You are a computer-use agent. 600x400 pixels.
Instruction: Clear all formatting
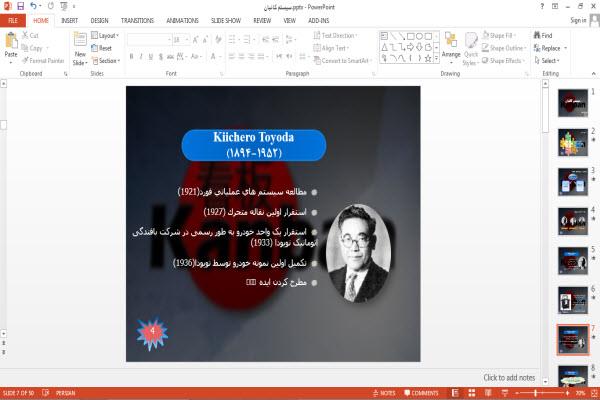[x=218, y=39]
